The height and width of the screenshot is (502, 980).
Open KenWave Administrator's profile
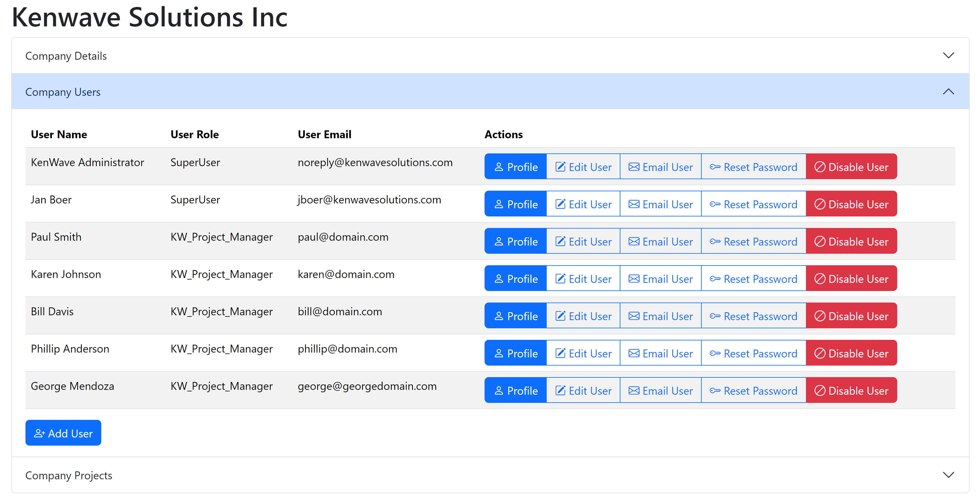pyautogui.click(x=515, y=166)
